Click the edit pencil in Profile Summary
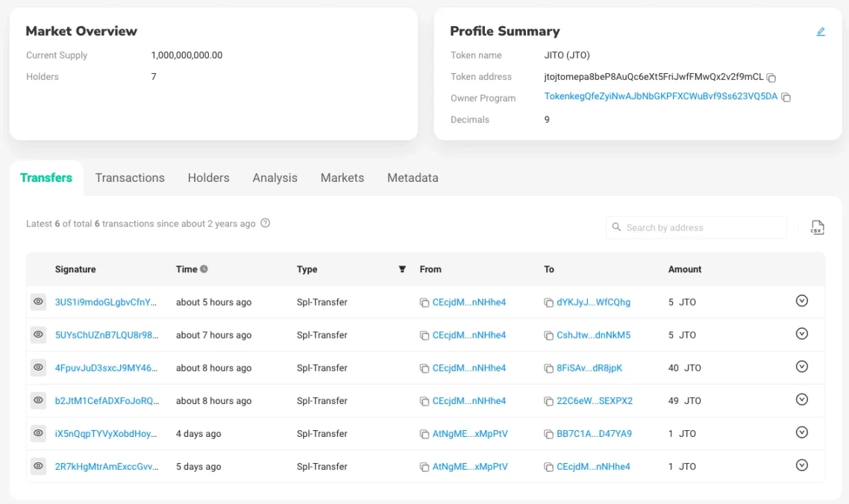849x504 pixels. [x=821, y=32]
